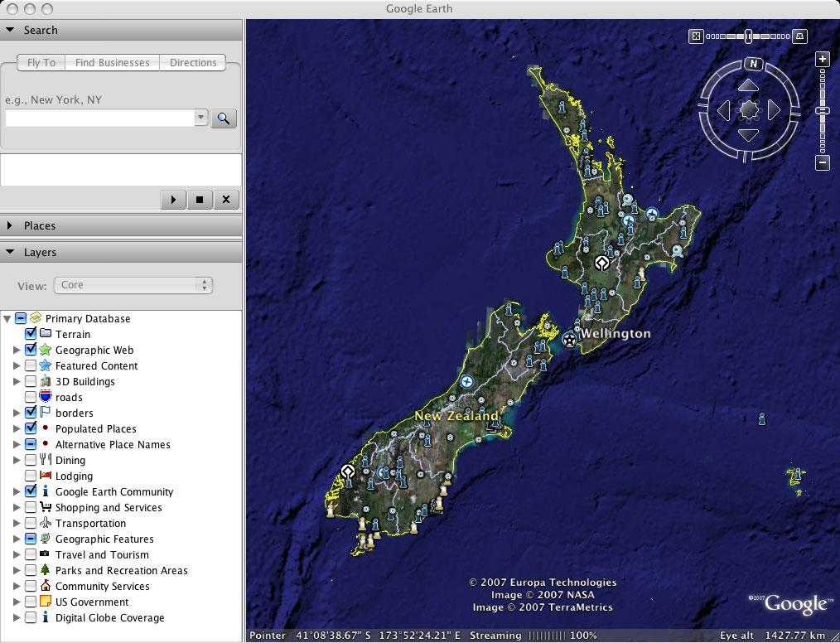The height and width of the screenshot is (643, 840).
Task: Switch to the Fly To tab
Action: [41, 63]
